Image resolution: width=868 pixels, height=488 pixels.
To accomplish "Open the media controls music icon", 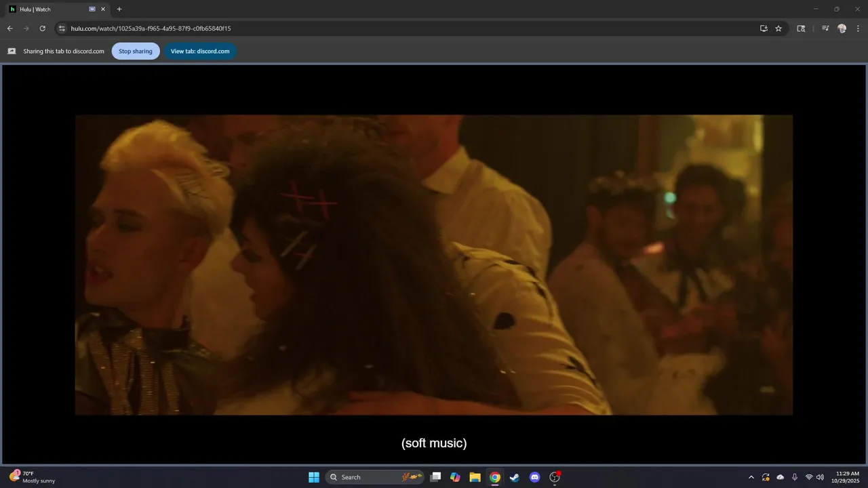I will [x=825, y=28].
